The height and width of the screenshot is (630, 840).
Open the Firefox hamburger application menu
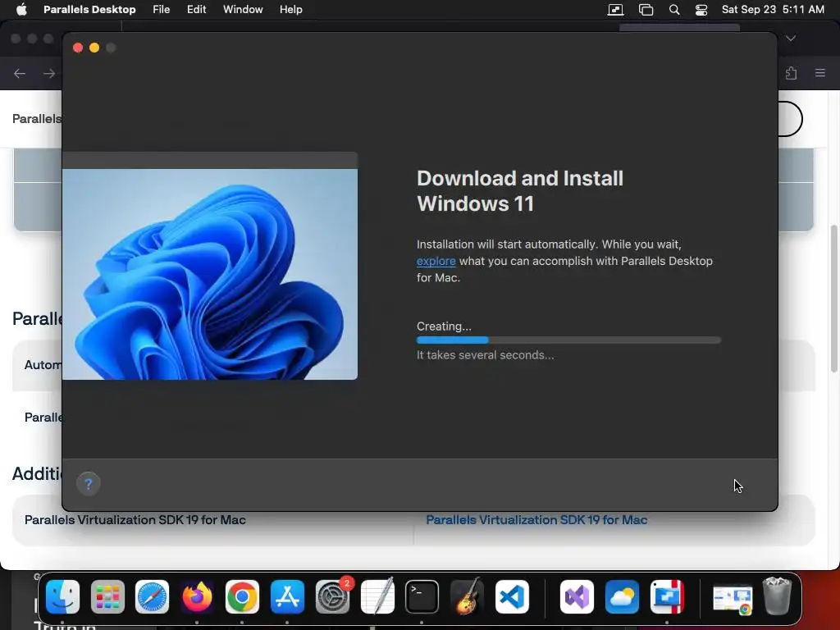(x=820, y=73)
